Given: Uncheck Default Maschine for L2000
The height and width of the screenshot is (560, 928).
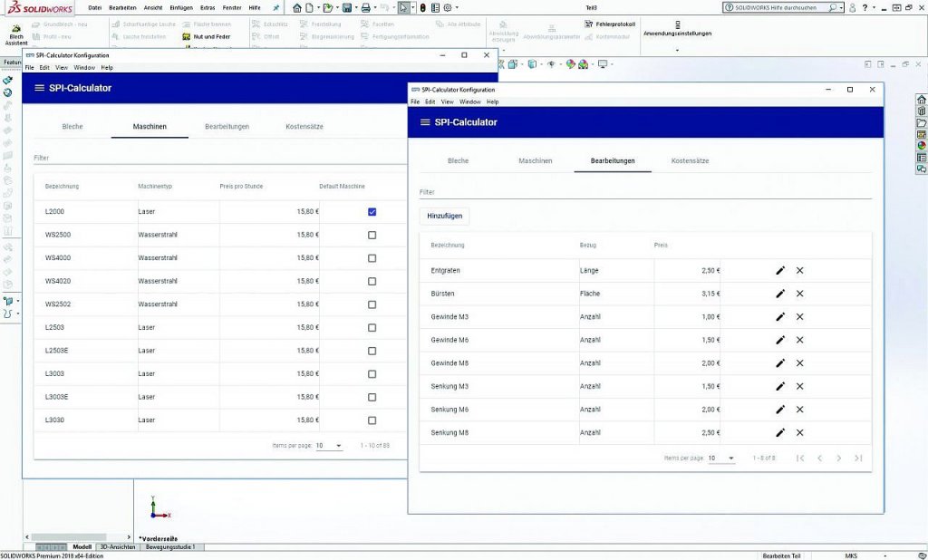Looking at the screenshot, I should 372,212.
